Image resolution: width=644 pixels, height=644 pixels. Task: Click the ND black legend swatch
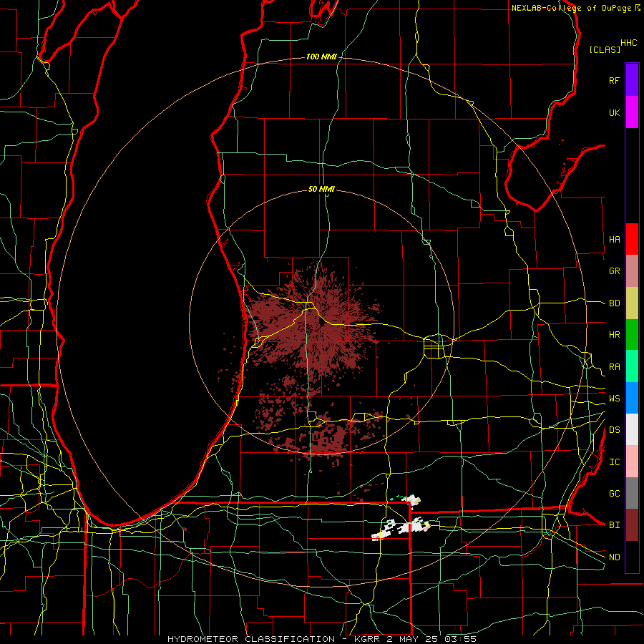tap(632, 557)
